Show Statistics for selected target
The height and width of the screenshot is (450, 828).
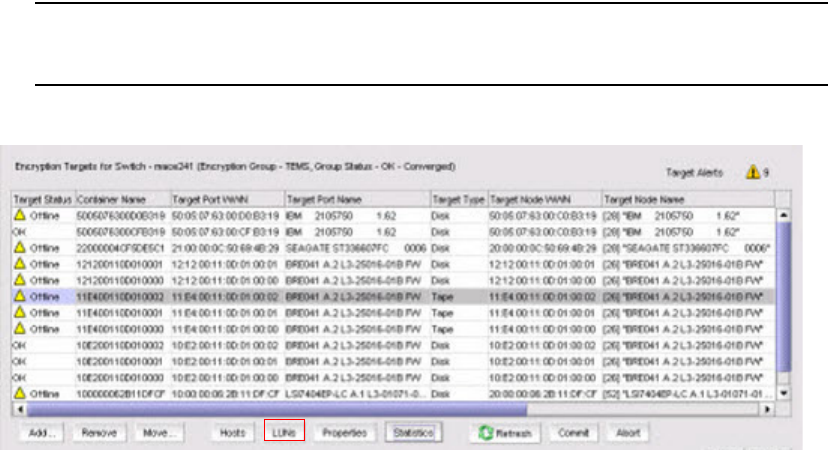(x=413, y=433)
